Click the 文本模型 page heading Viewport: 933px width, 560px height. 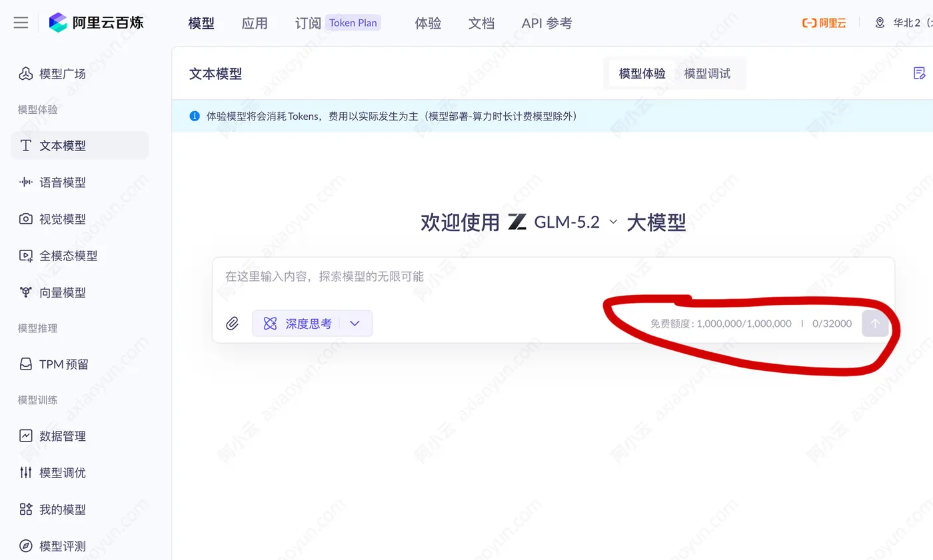[215, 74]
